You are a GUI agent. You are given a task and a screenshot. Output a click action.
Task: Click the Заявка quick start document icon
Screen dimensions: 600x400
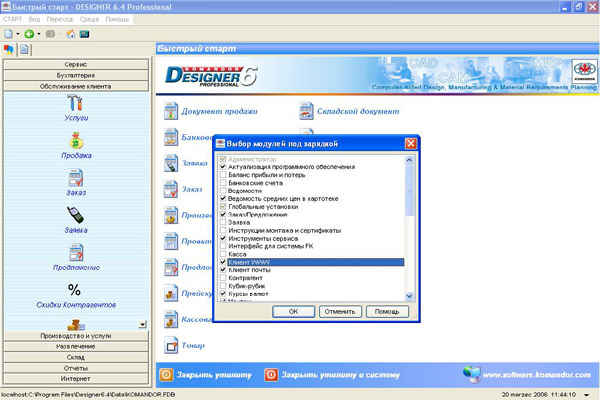click(x=171, y=163)
